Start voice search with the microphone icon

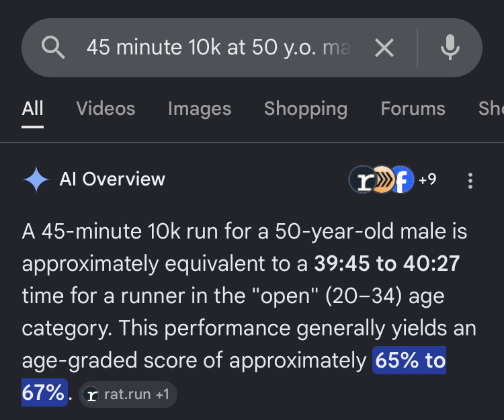pyautogui.click(x=450, y=48)
